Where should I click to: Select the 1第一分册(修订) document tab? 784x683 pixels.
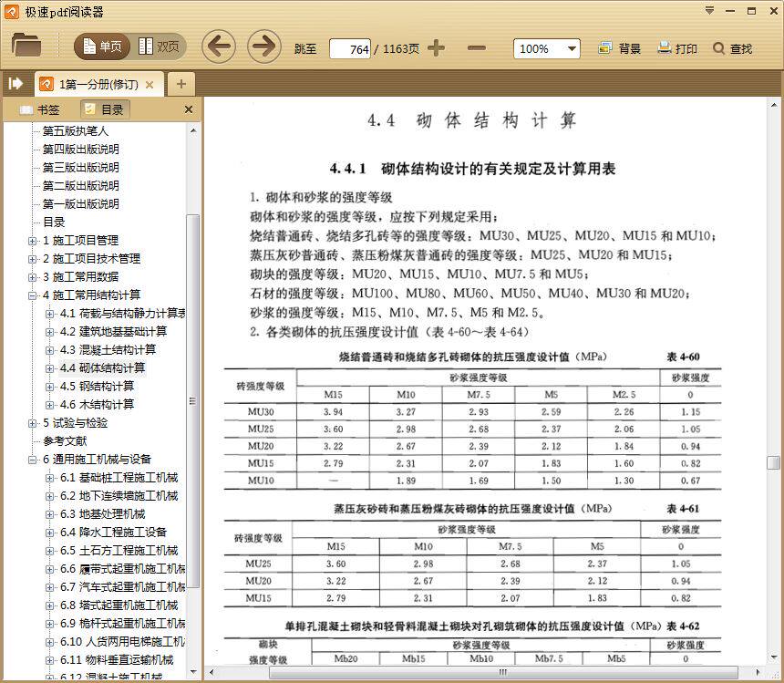click(98, 85)
